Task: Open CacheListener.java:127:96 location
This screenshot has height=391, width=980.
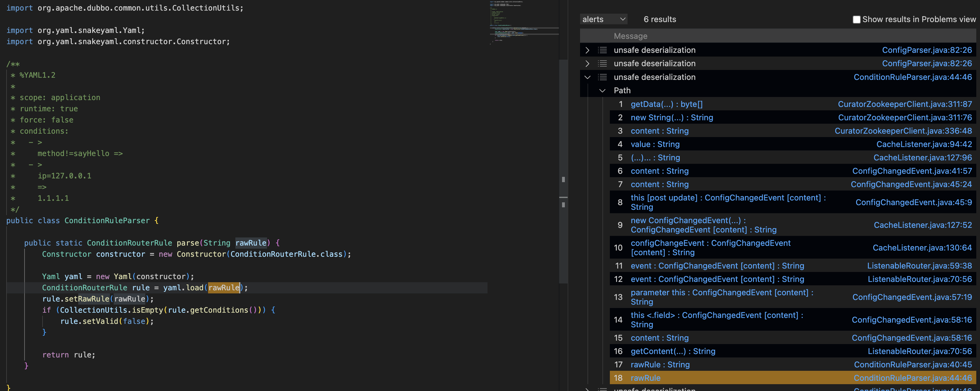Action: tap(923, 158)
